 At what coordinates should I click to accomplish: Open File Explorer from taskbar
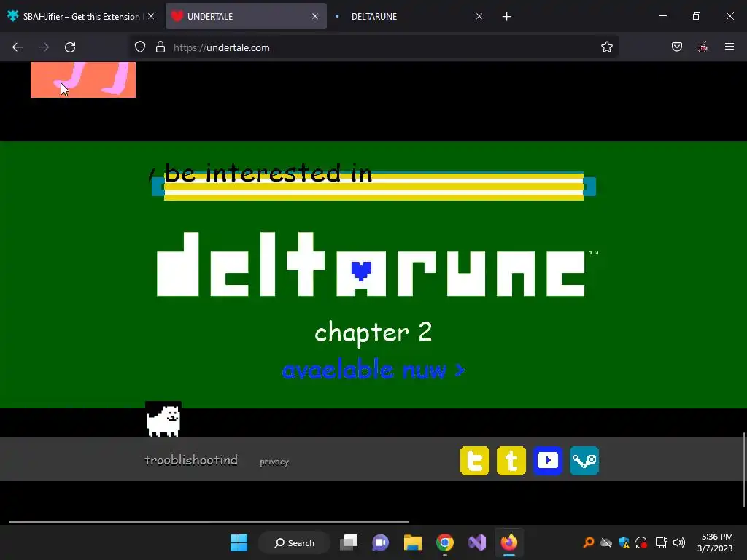pos(413,542)
